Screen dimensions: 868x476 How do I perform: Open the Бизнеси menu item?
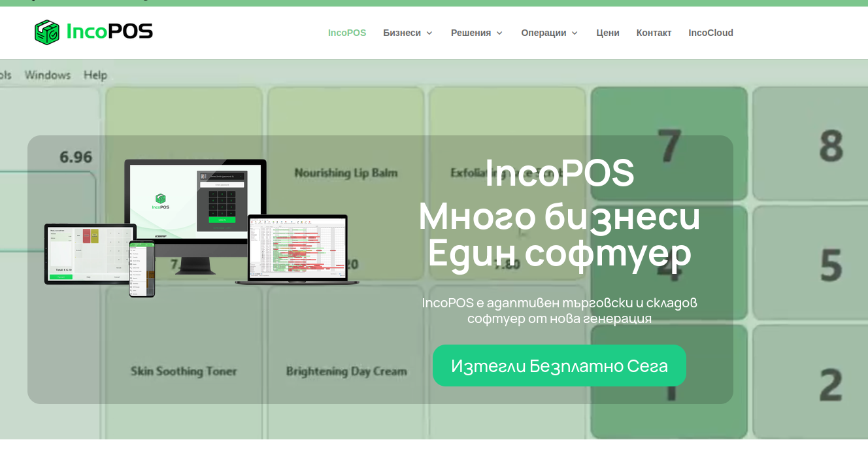point(402,33)
